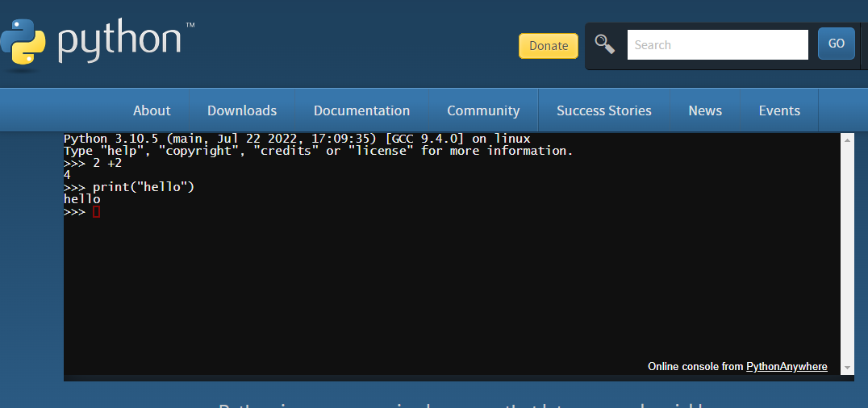Follow the PythonAnywhere link in the console
This screenshot has width=868, height=408.
[787, 367]
